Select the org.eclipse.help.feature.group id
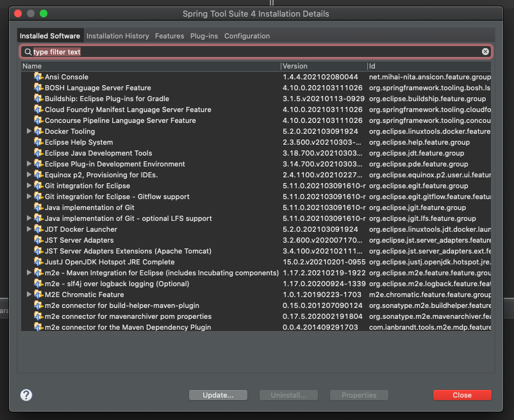This screenshot has height=420, width=514. point(419,142)
